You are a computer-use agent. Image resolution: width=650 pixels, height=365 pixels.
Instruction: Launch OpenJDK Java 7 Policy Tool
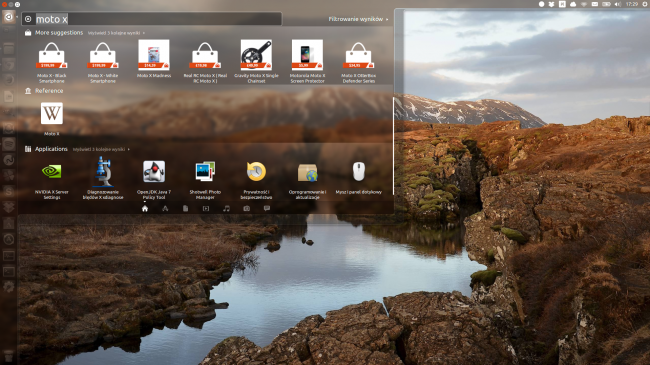coord(154,179)
